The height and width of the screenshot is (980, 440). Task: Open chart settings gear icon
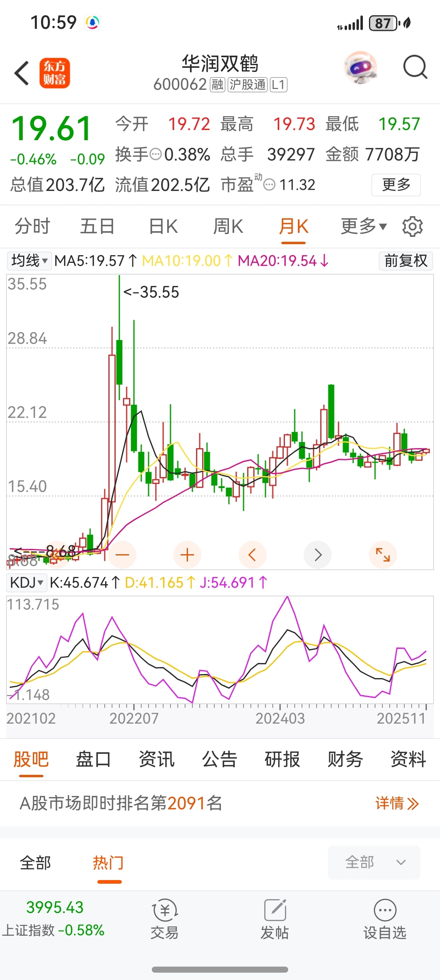[412, 226]
